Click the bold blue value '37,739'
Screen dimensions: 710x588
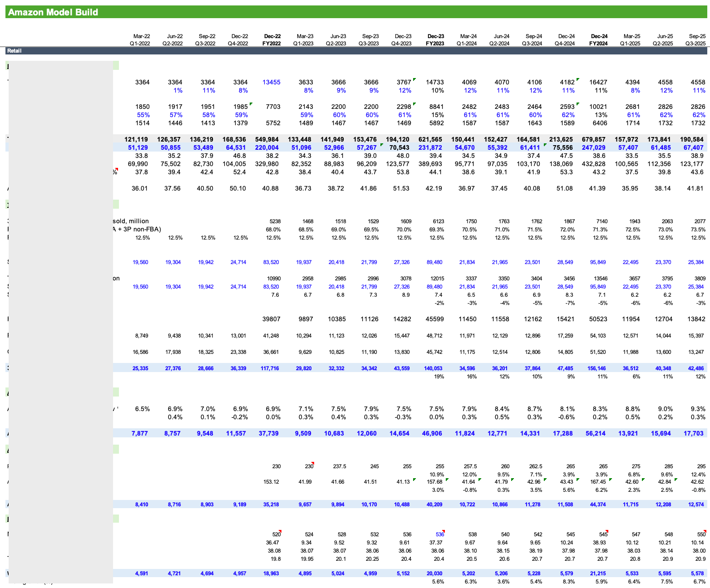tap(269, 433)
